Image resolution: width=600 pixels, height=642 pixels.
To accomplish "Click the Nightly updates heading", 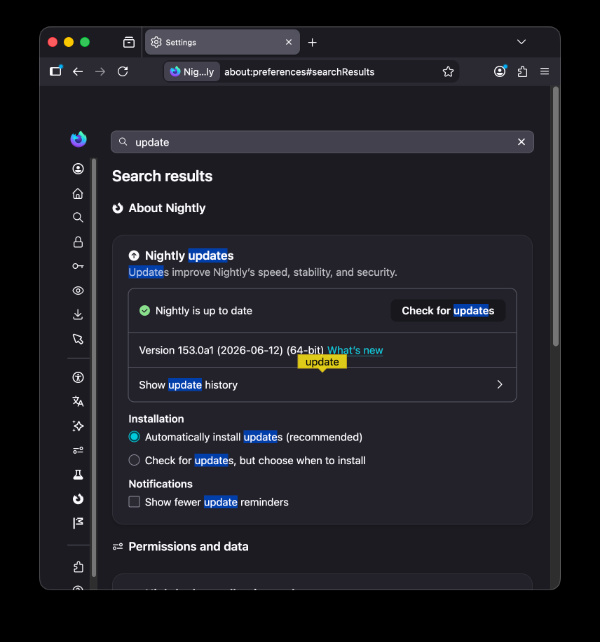I will pyautogui.click(x=189, y=255).
